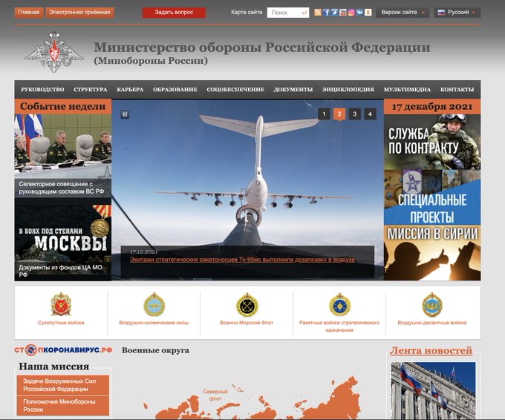Open the ОБРАЗОВАНИЕ menu
This screenshot has width=505, height=420.
175,90
